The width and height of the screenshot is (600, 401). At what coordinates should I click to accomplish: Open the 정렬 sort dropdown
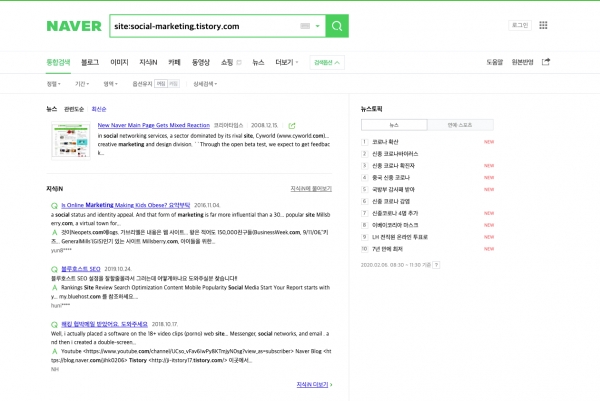click(54, 84)
